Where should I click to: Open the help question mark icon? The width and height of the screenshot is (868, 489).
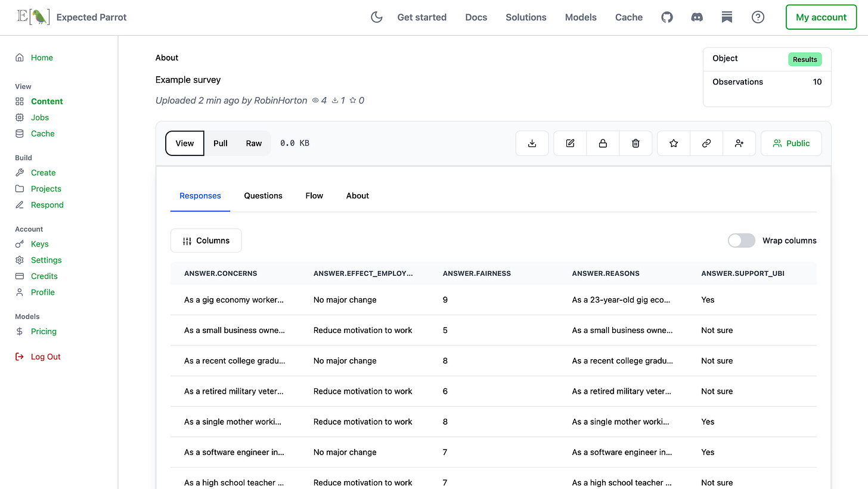coord(758,17)
